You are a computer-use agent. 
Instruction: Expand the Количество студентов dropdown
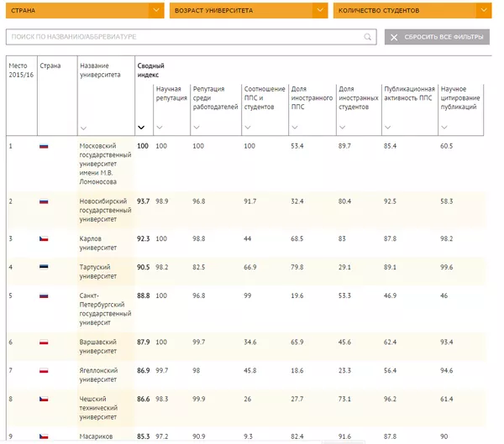click(483, 11)
